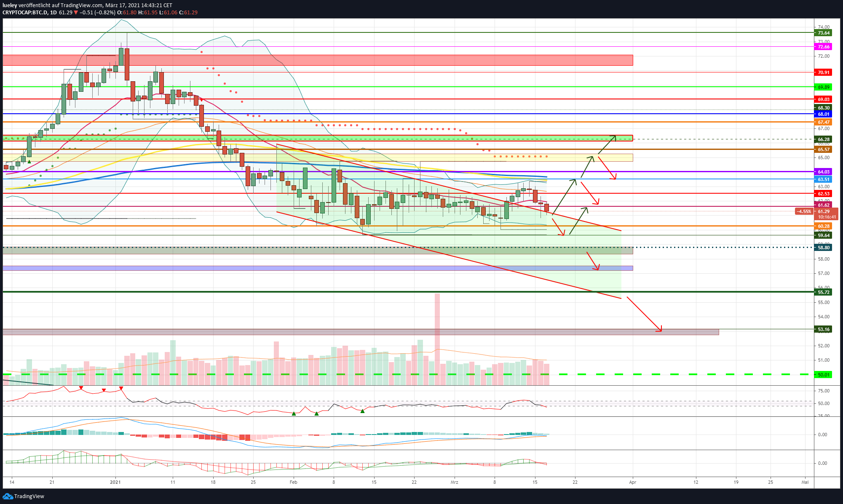Click the 54.00 price axis tick
843x504 pixels.
click(x=823, y=317)
